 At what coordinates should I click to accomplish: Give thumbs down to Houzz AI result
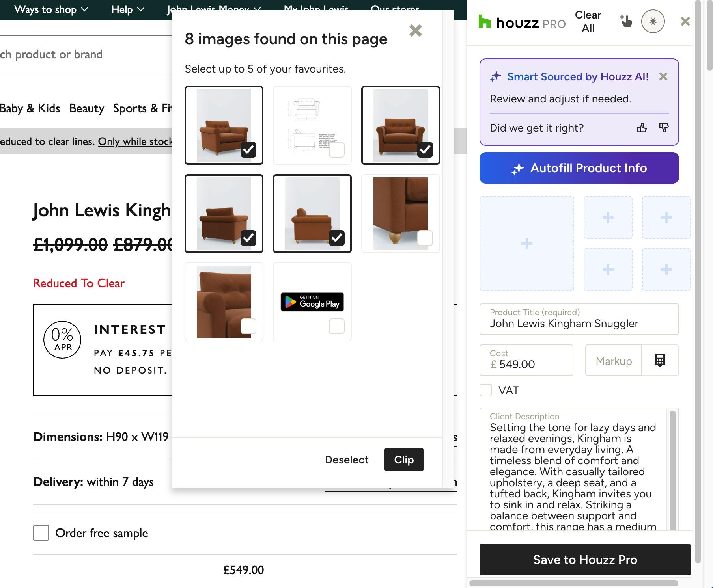pyautogui.click(x=664, y=128)
